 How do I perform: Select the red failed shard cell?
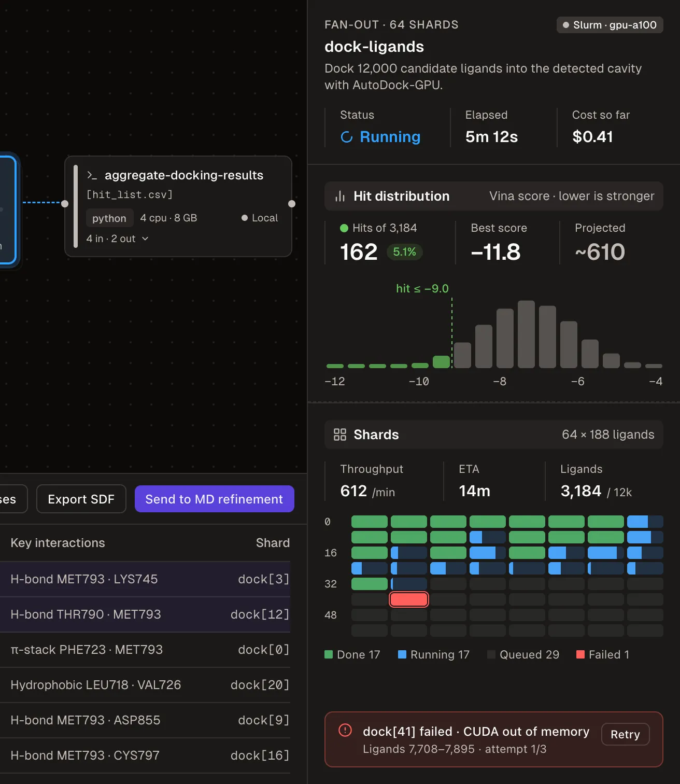pos(409,599)
